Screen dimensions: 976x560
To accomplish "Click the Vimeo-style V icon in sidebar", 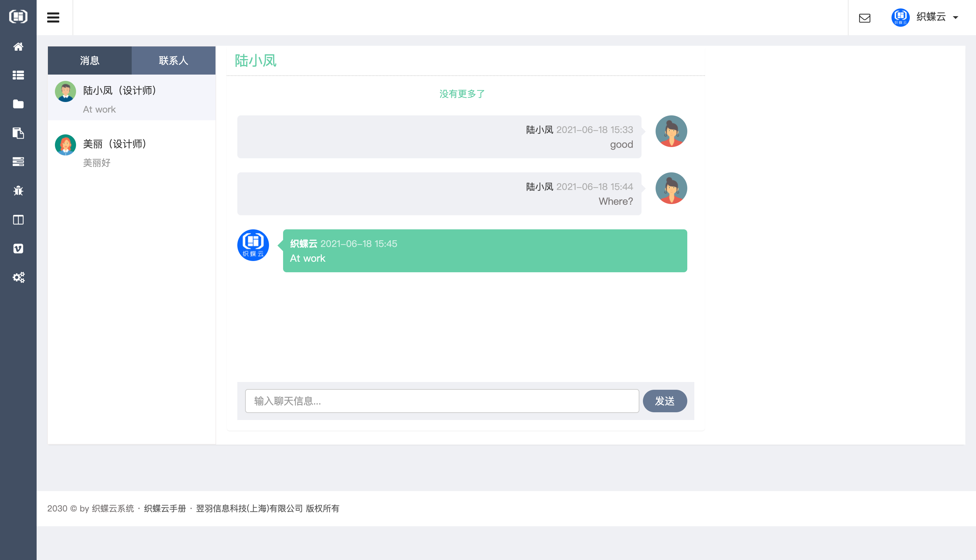I will tap(18, 248).
